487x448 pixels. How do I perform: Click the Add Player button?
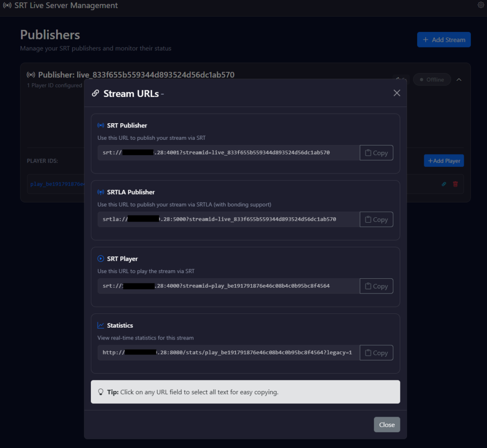(444, 161)
